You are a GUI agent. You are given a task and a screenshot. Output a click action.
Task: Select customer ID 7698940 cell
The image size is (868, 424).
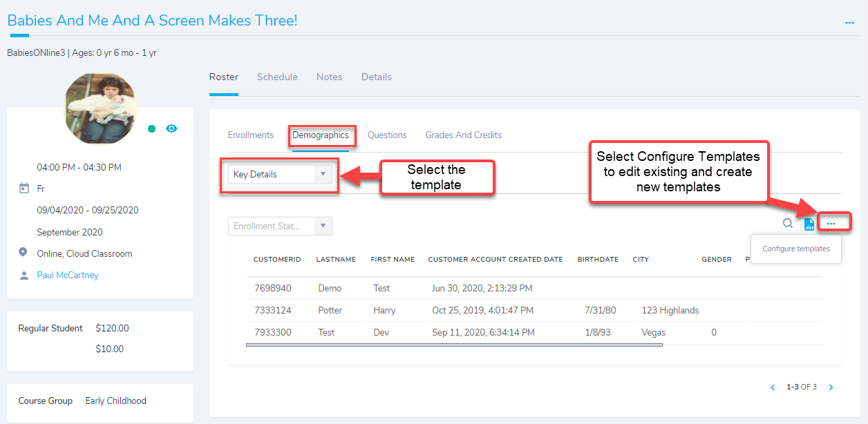coord(273,288)
